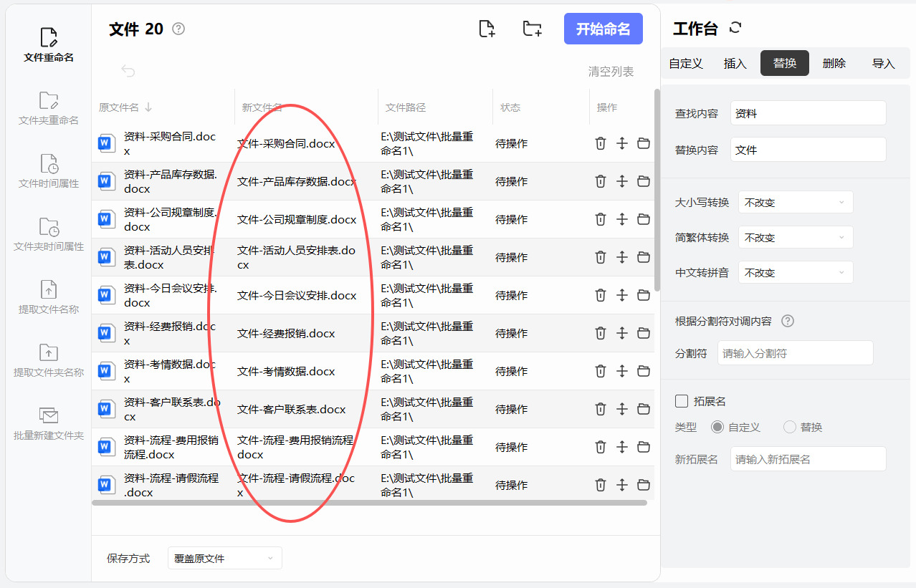Switch to the 插入 tab
Image resolution: width=916 pixels, height=588 pixels.
[x=735, y=63]
